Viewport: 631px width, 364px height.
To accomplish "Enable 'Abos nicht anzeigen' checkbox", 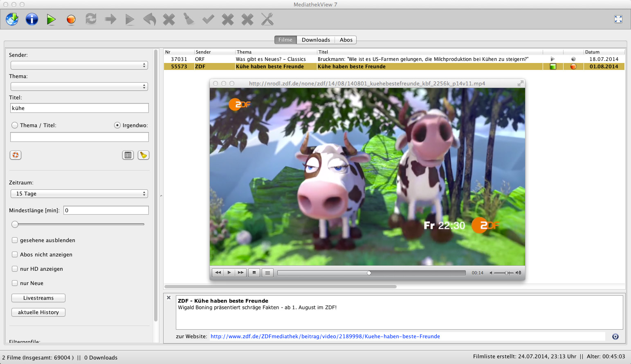I will [x=15, y=254].
